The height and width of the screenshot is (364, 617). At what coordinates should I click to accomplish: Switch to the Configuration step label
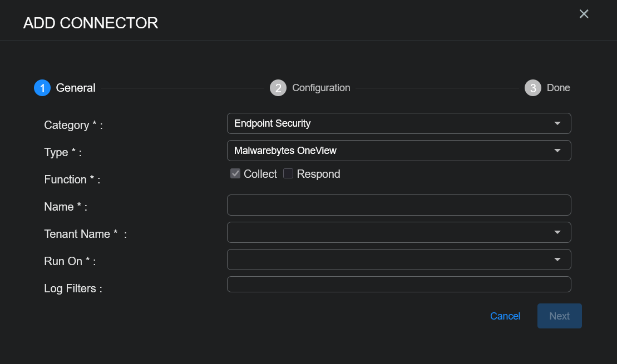tap(321, 88)
